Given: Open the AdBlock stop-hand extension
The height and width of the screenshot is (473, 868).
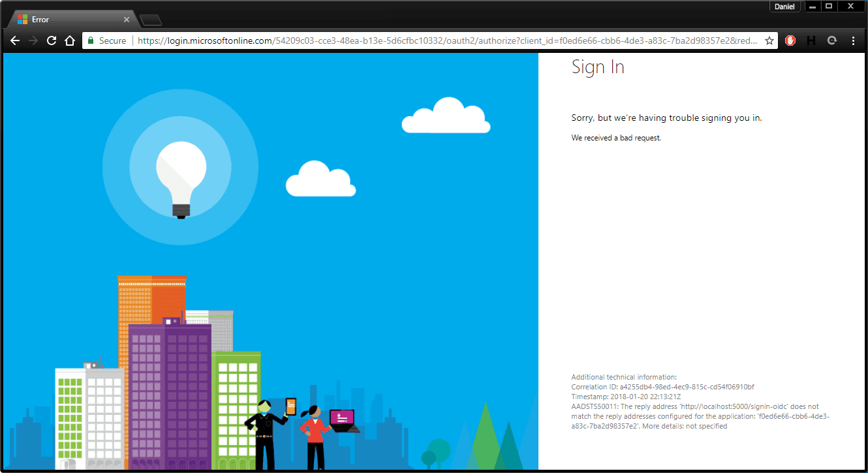Looking at the screenshot, I should click(x=790, y=41).
